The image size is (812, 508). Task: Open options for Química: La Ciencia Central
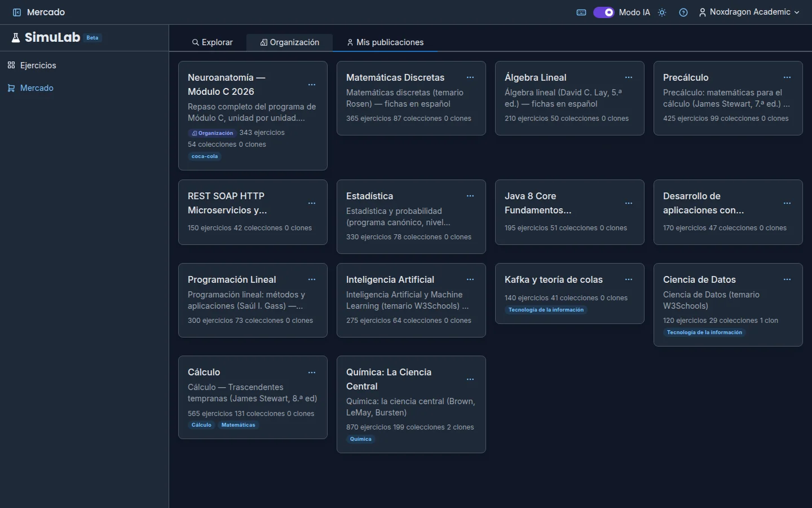(x=470, y=379)
